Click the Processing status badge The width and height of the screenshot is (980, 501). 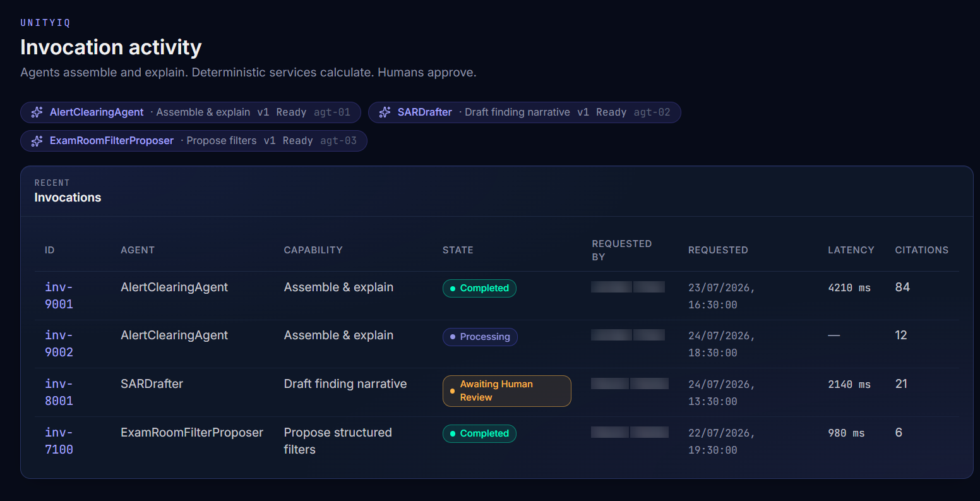480,337
